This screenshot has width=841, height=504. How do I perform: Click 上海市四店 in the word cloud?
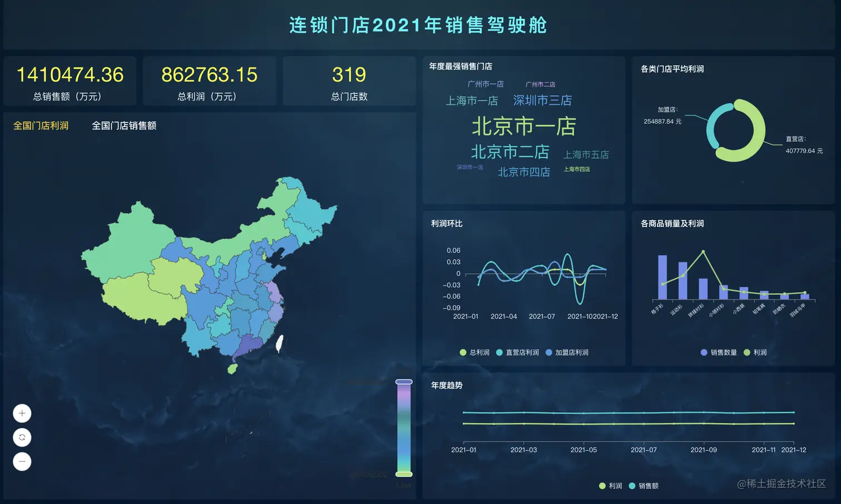(x=577, y=169)
